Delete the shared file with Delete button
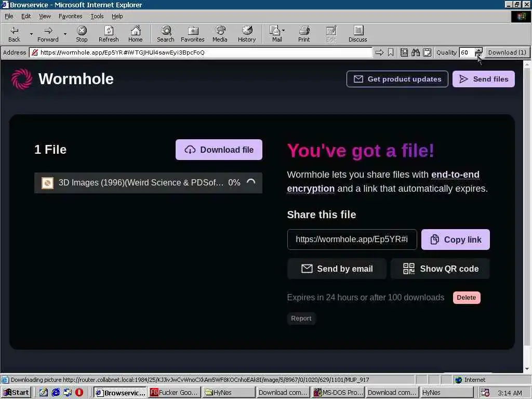The height and width of the screenshot is (399, 532). coord(467,298)
